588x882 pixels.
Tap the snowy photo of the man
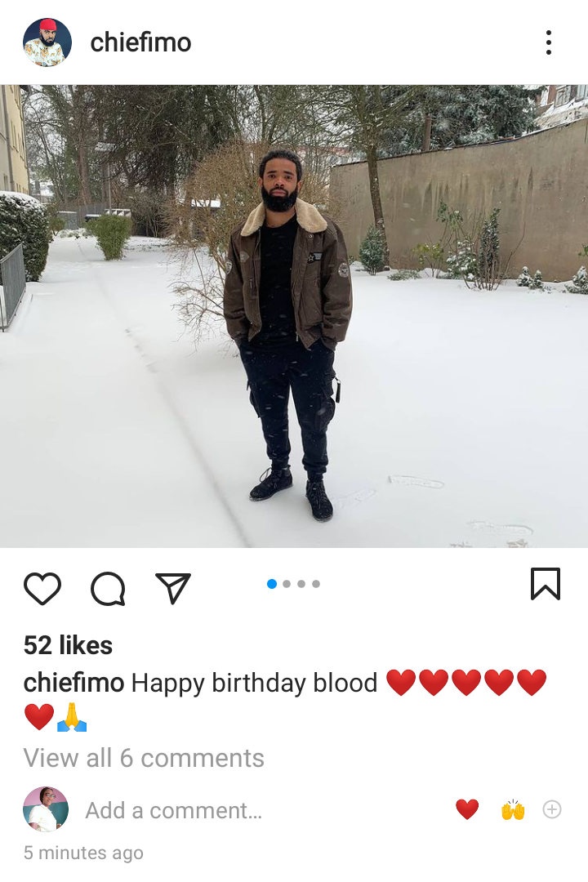click(294, 316)
